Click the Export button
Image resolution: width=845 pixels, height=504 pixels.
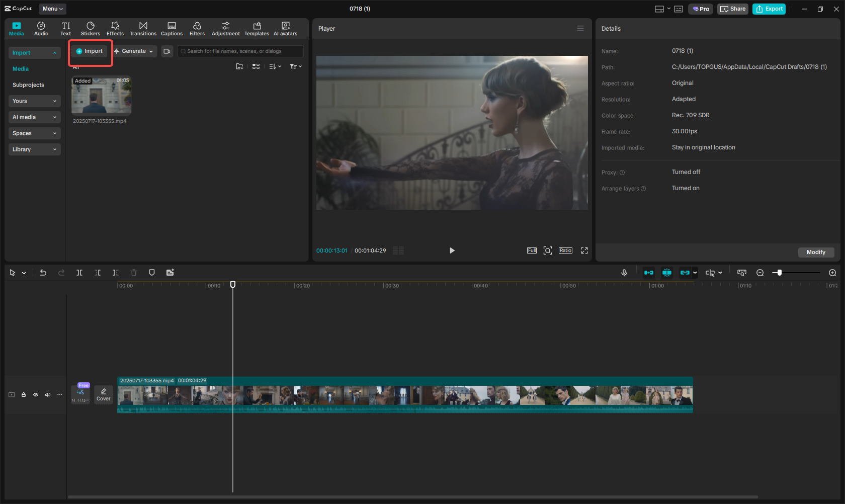pyautogui.click(x=769, y=9)
